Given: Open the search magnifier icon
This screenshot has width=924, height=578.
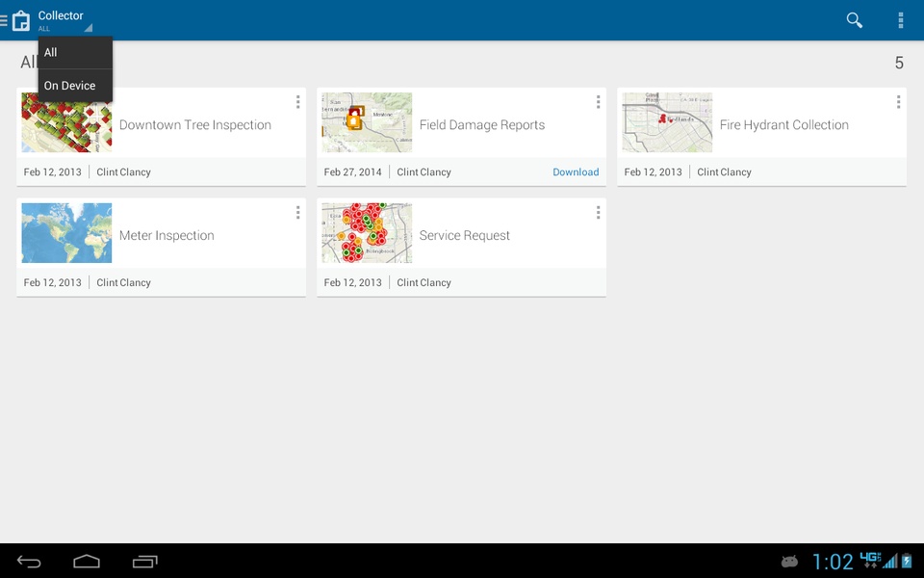Looking at the screenshot, I should 855,20.
